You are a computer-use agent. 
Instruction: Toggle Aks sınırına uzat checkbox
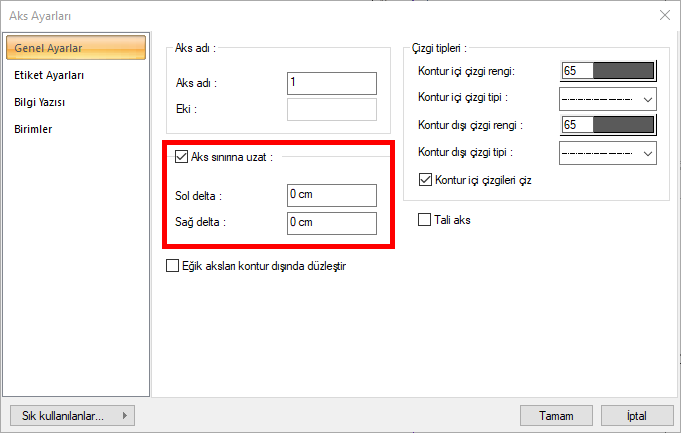pos(181,156)
